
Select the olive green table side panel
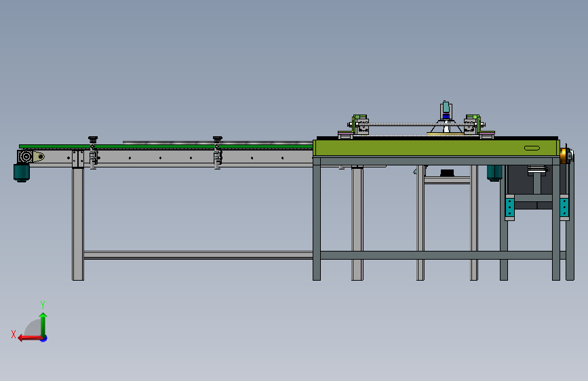tap(437, 148)
